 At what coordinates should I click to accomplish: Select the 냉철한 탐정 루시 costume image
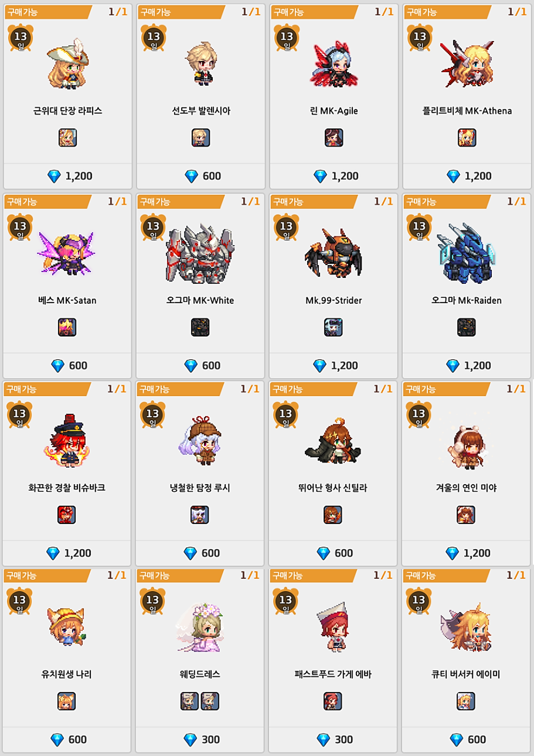point(200,440)
